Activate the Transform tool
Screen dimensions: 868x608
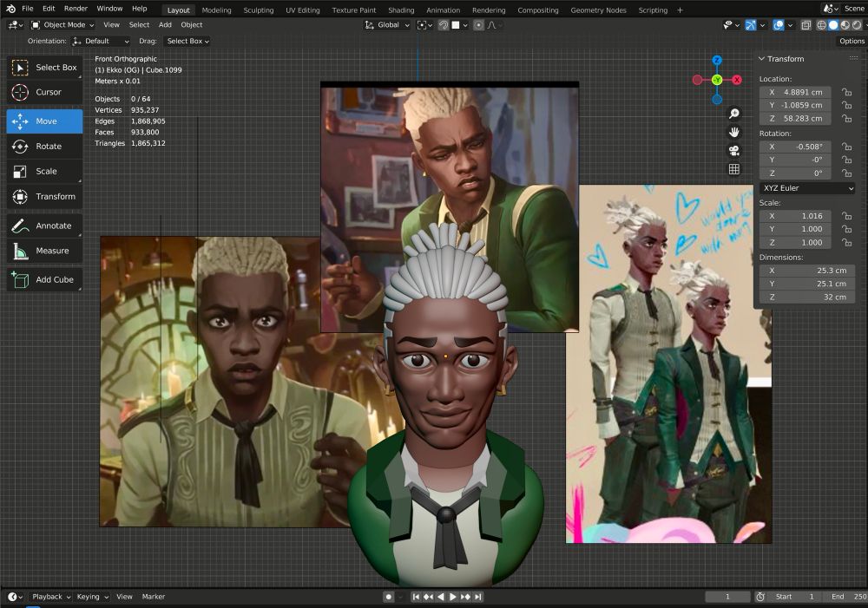(44, 196)
